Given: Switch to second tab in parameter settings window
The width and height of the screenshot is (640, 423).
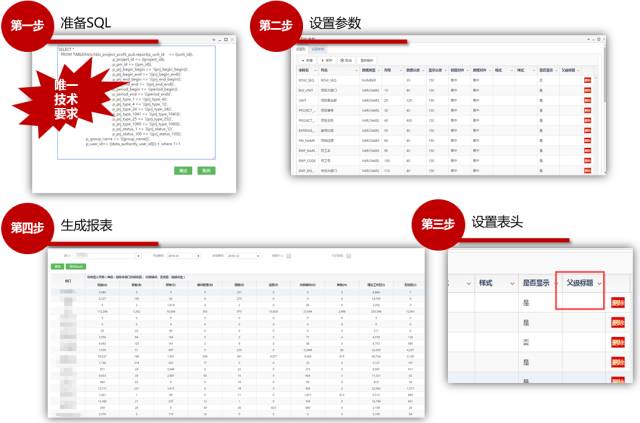Looking at the screenshot, I should (318, 48).
